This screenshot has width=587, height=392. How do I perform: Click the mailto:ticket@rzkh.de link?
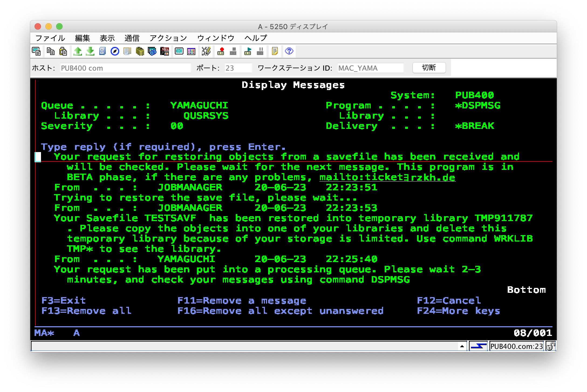(x=387, y=177)
